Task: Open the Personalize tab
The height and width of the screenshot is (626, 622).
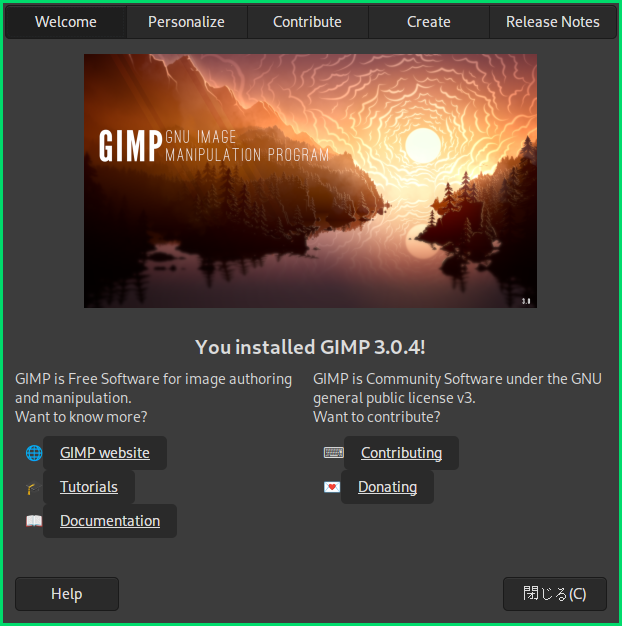Action: pyautogui.click(x=186, y=22)
